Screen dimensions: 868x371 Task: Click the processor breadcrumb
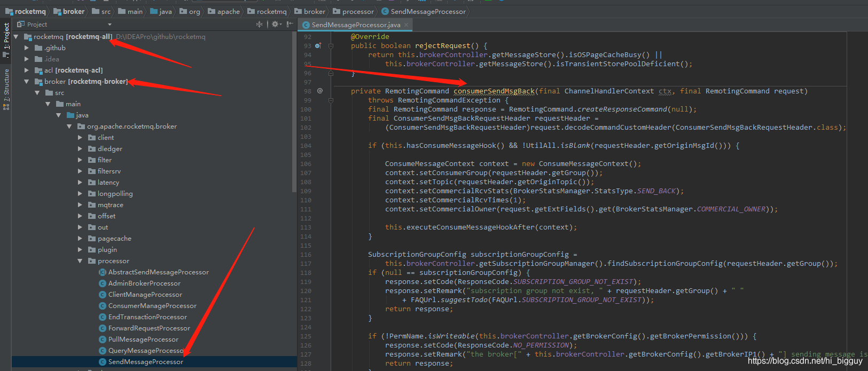click(x=354, y=11)
